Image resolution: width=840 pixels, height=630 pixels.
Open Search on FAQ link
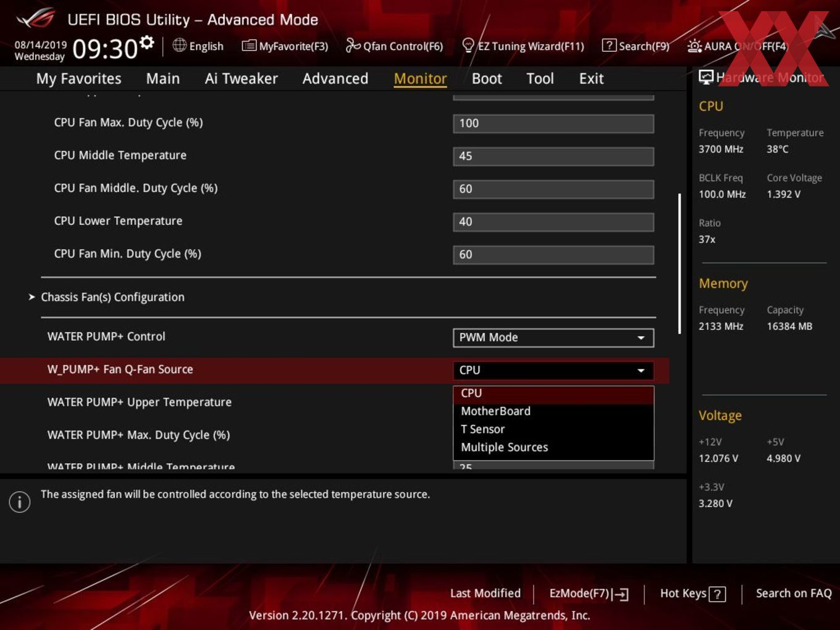[x=794, y=594]
